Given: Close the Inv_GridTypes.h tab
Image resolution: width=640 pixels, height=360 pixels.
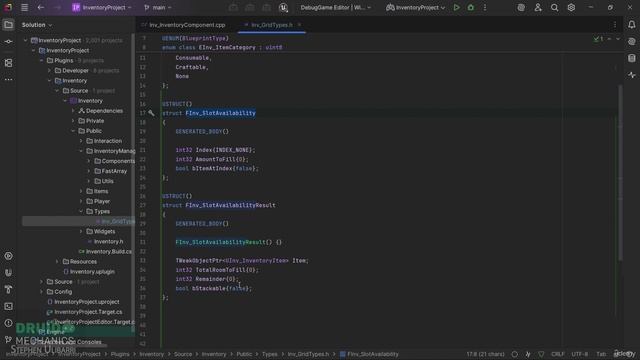Looking at the screenshot, I should click(299, 25).
